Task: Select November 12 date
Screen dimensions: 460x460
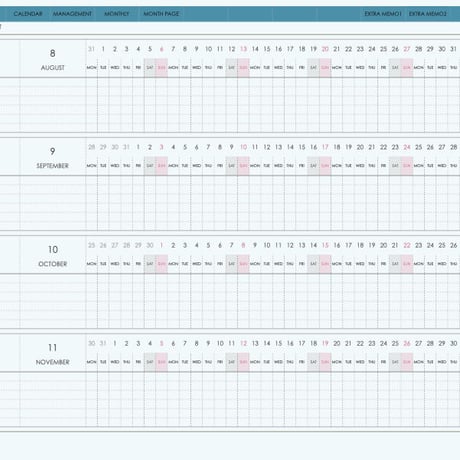Action: tap(243, 343)
